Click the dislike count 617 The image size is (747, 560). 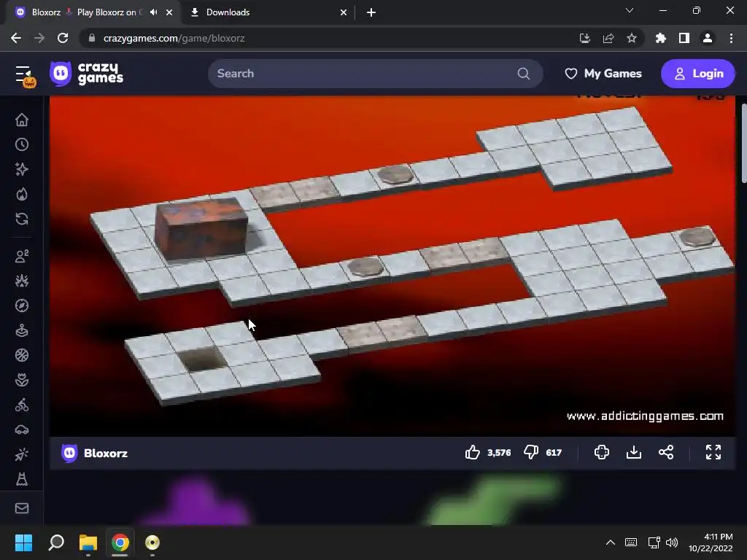553,452
